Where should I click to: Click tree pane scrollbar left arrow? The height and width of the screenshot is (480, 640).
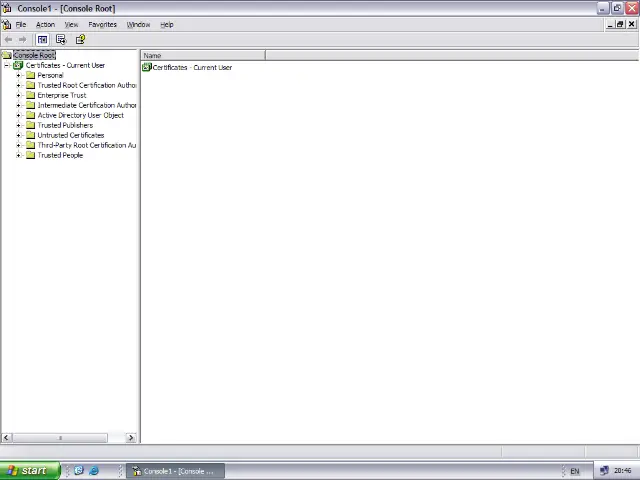point(6,438)
